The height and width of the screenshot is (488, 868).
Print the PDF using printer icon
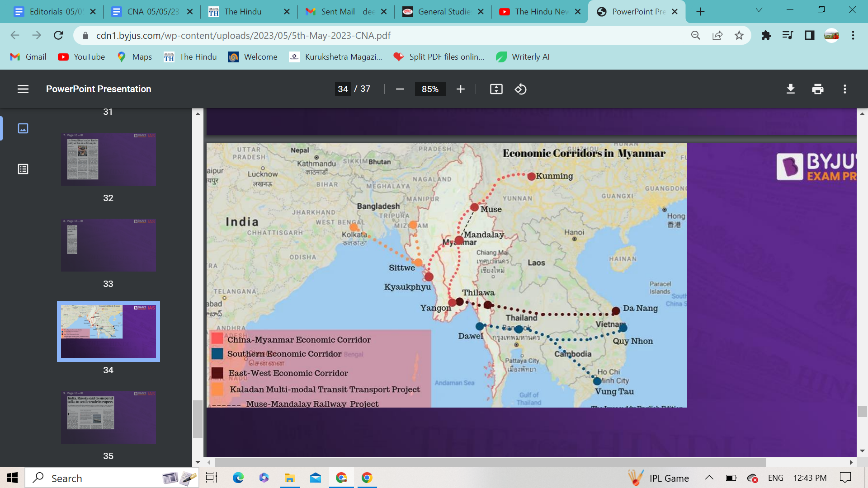click(817, 89)
